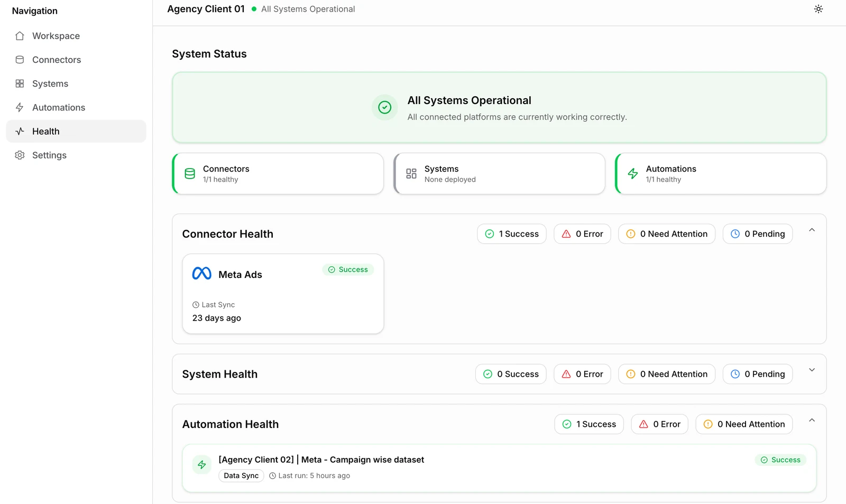Image resolution: width=846 pixels, height=504 pixels.
Task: Click the Success badge on Meta Ads
Action: tap(348, 269)
